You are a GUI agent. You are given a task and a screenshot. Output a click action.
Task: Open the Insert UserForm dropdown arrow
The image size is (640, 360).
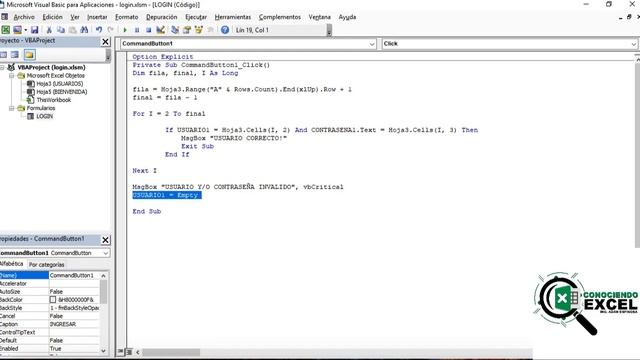[x=25, y=30]
